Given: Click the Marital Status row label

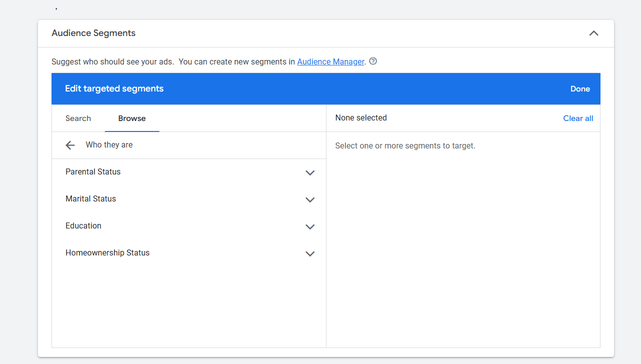Looking at the screenshot, I should tap(90, 199).
